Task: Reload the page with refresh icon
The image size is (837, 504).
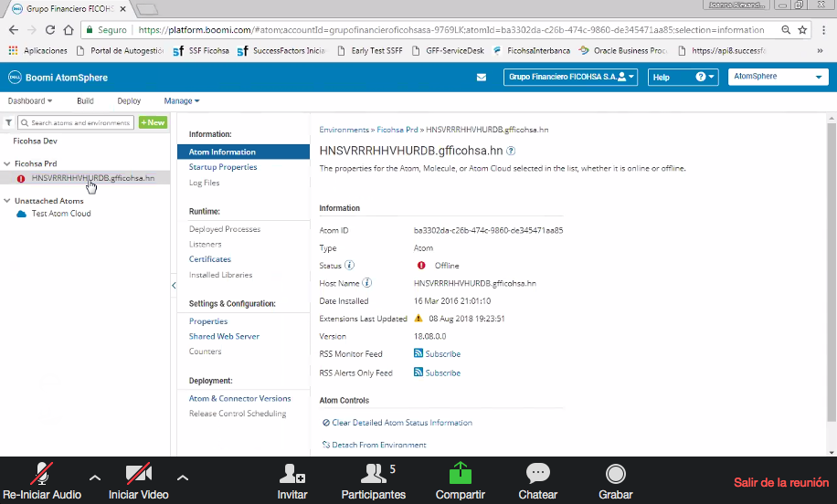Action: point(50,30)
